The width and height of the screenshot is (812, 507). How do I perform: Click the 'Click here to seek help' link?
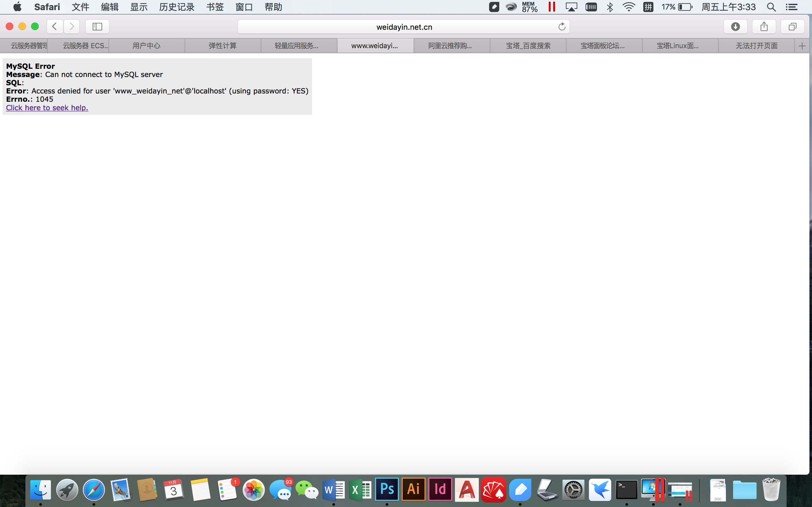(47, 107)
